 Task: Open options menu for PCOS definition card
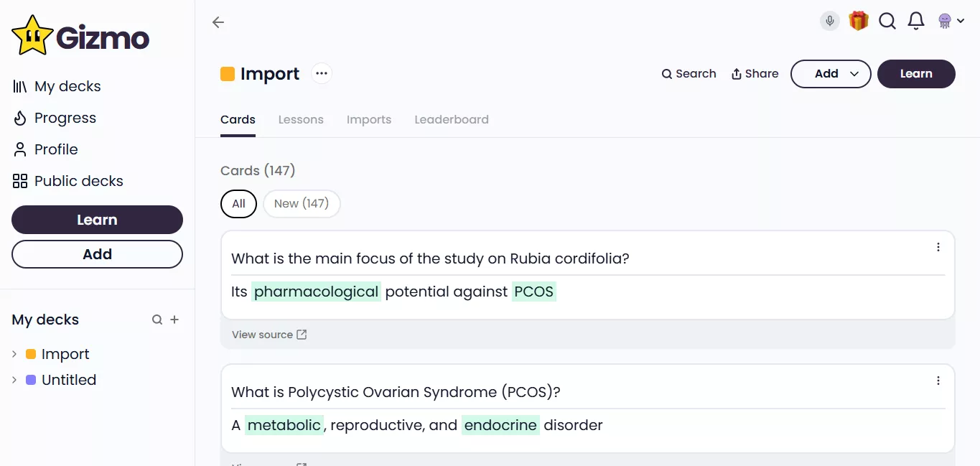click(x=938, y=381)
